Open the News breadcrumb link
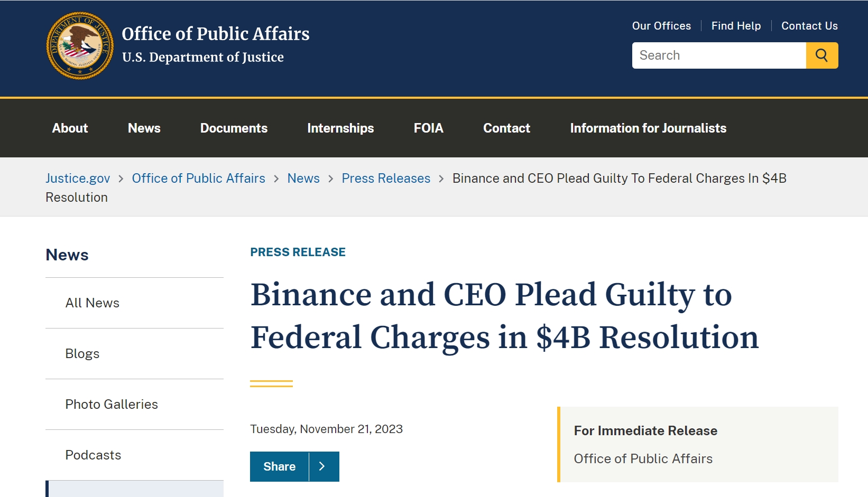This screenshot has width=868, height=497. pos(303,179)
